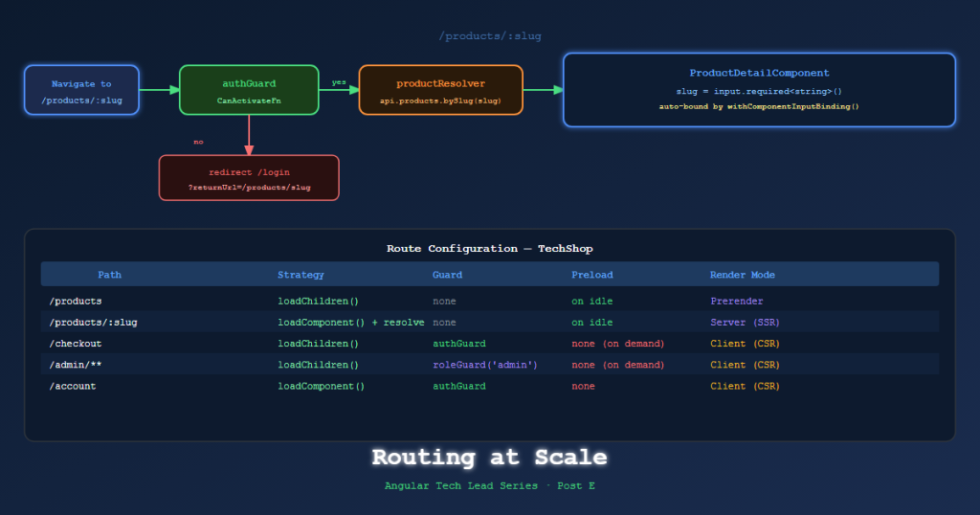
Task: Click the Prerender render mode cell
Action: click(x=737, y=302)
